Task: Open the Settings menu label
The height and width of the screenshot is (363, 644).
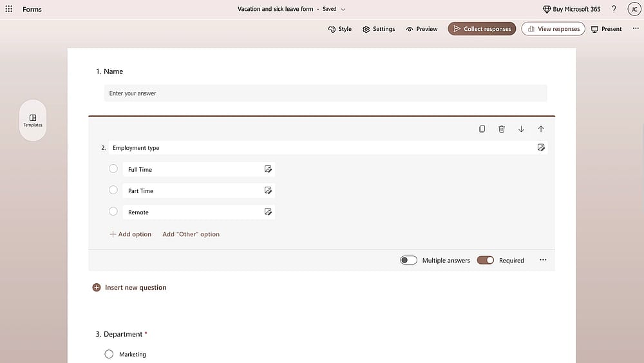Action: (x=384, y=29)
